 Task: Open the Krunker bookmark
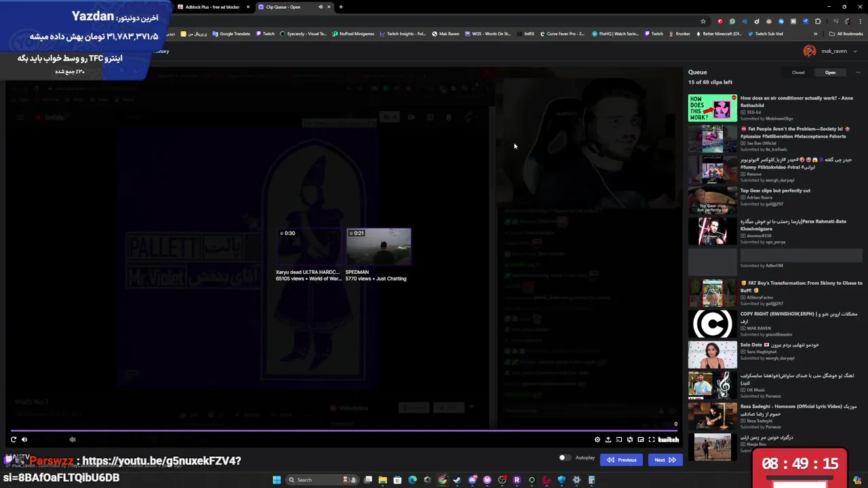coord(679,34)
